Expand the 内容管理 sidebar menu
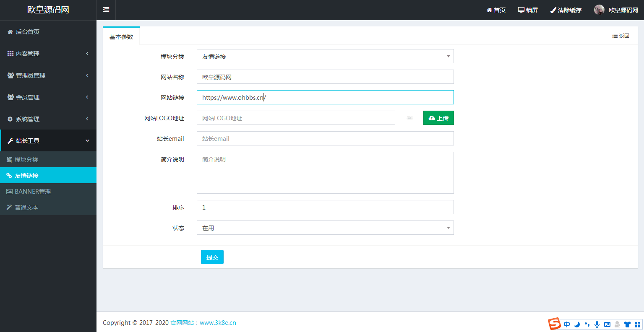 click(48, 54)
